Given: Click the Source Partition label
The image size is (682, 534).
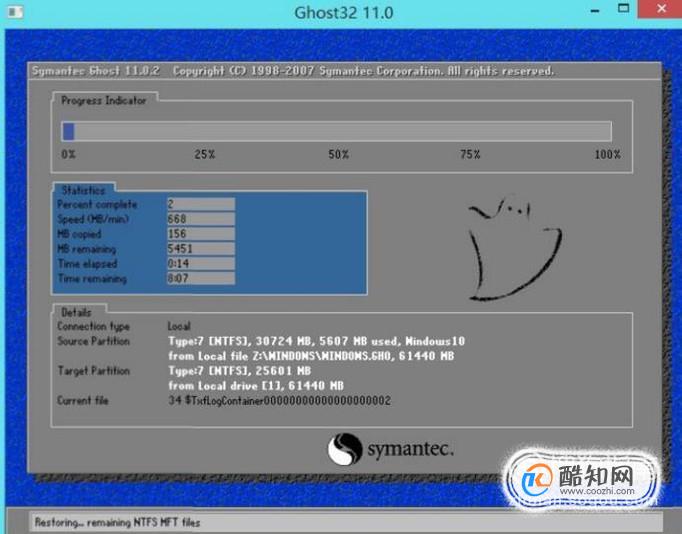Looking at the screenshot, I should 94,341.
